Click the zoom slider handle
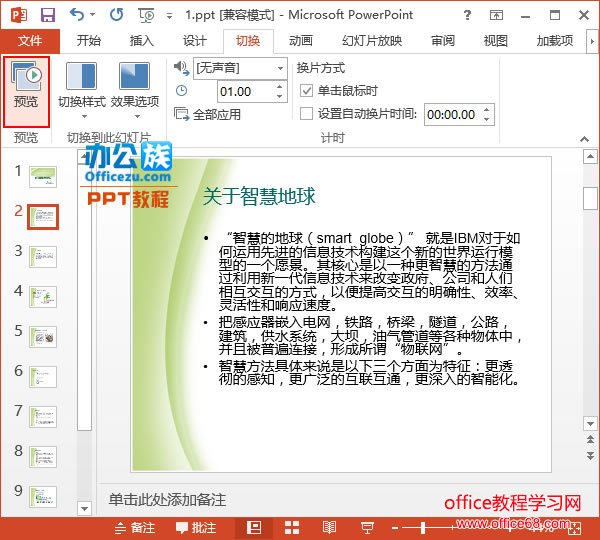This screenshot has height=540, width=600. coord(423,529)
